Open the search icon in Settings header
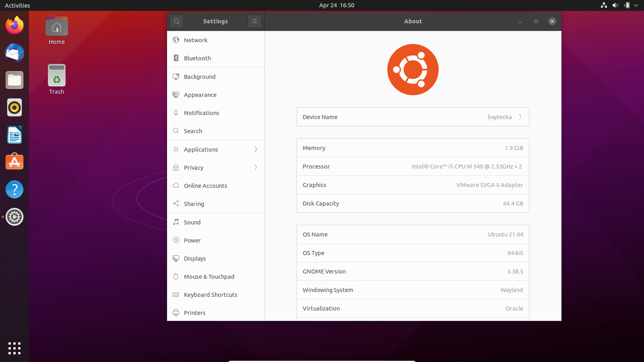Screen dimensions: 644x362 tap(177, 21)
